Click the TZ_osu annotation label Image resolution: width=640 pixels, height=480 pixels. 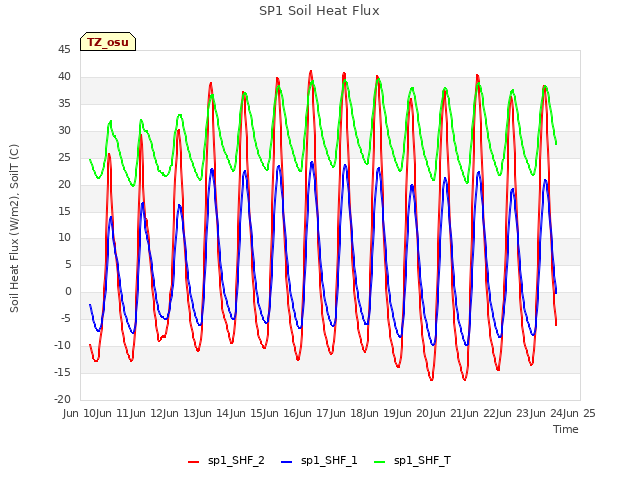click(108, 42)
